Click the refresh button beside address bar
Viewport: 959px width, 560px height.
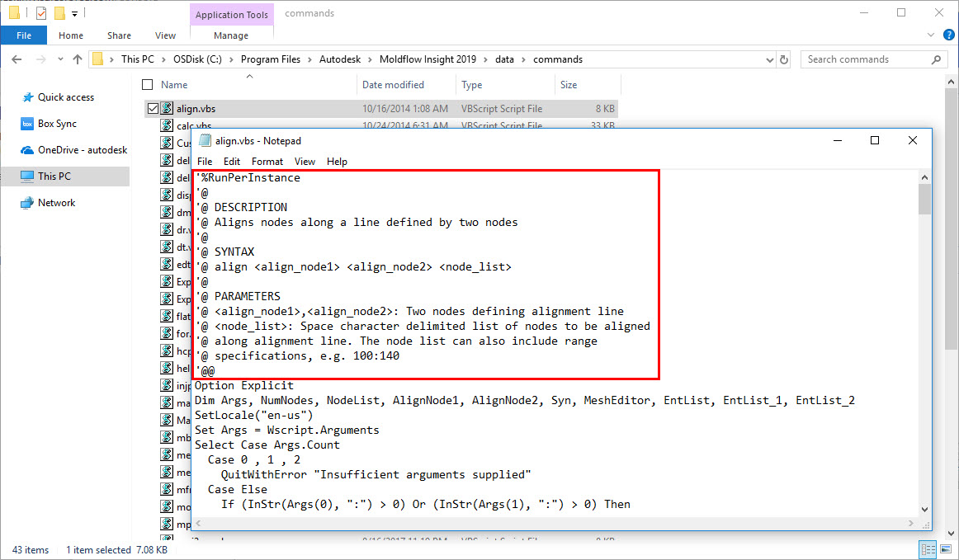tap(783, 59)
